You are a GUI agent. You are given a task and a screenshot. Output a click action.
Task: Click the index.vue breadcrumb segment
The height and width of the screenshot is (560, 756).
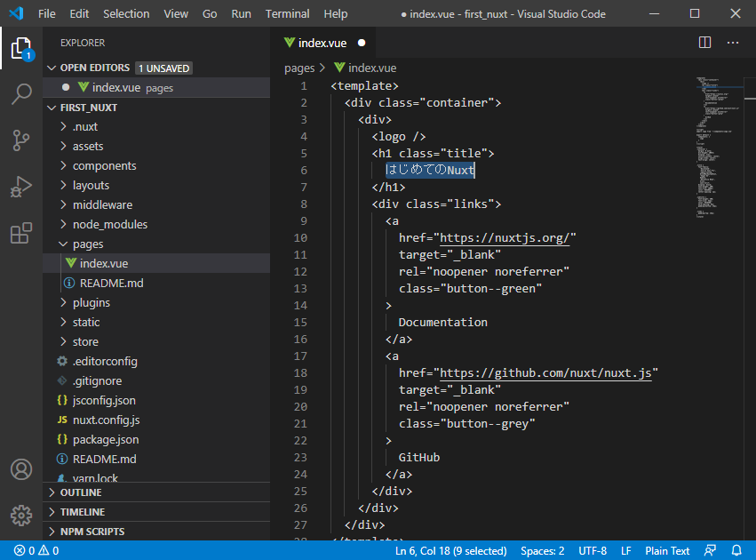[366, 68]
